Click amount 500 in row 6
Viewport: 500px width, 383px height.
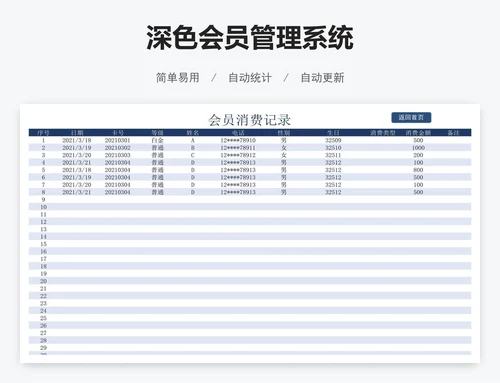418,177
